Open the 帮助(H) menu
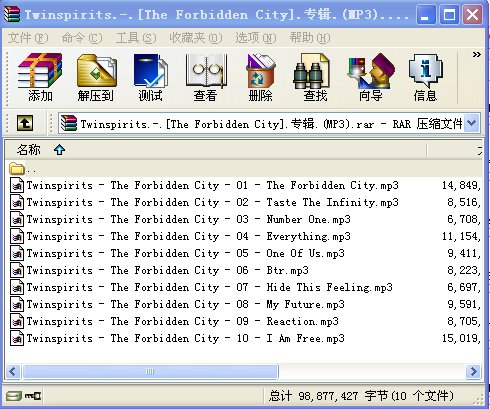This screenshot has height=409, width=490. pyautogui.click(x=310, y=38)
